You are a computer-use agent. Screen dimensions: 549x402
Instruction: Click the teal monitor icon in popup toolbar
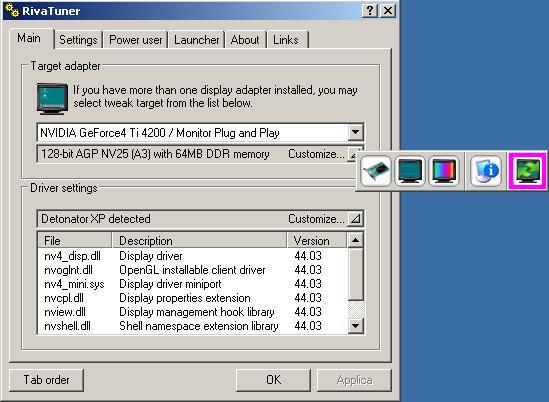(x=410, y=171)
